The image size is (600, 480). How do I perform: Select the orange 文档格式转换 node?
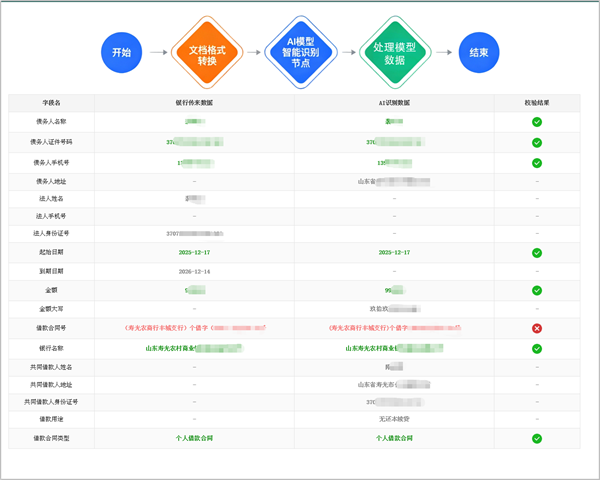click(207, 52)
